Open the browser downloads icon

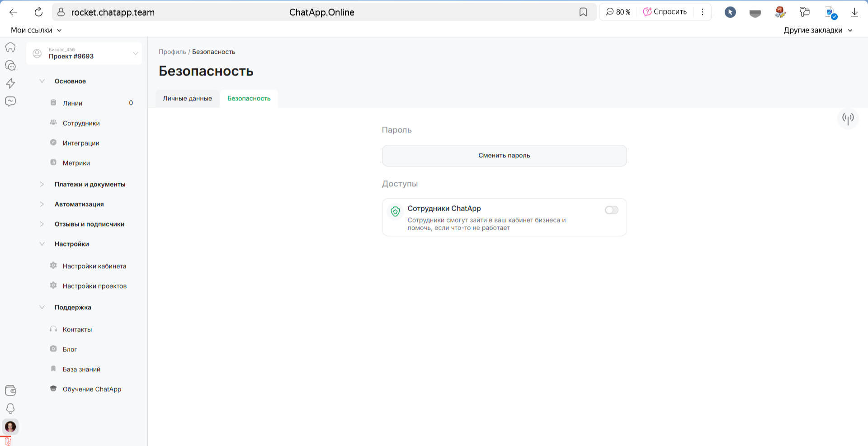[854, 12]
